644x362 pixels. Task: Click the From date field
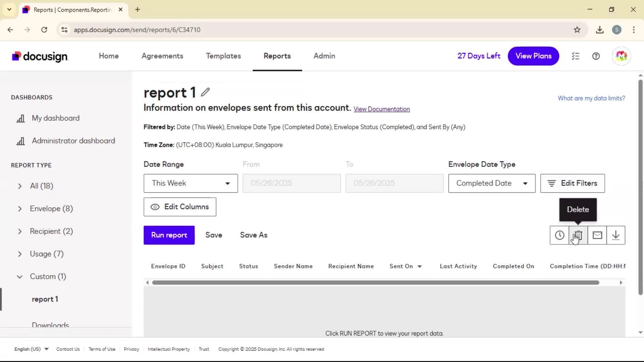tap(291, 183)
